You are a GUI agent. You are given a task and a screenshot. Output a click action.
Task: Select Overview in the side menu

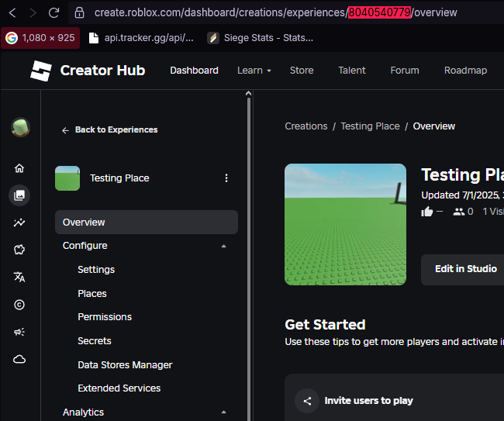(x=147, y=222)
